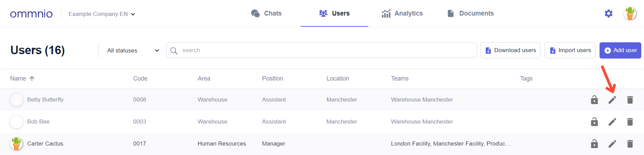Sort by Name column arrow
The height and width of the screenshot is (155, 644).
click(x=32, y=79)
